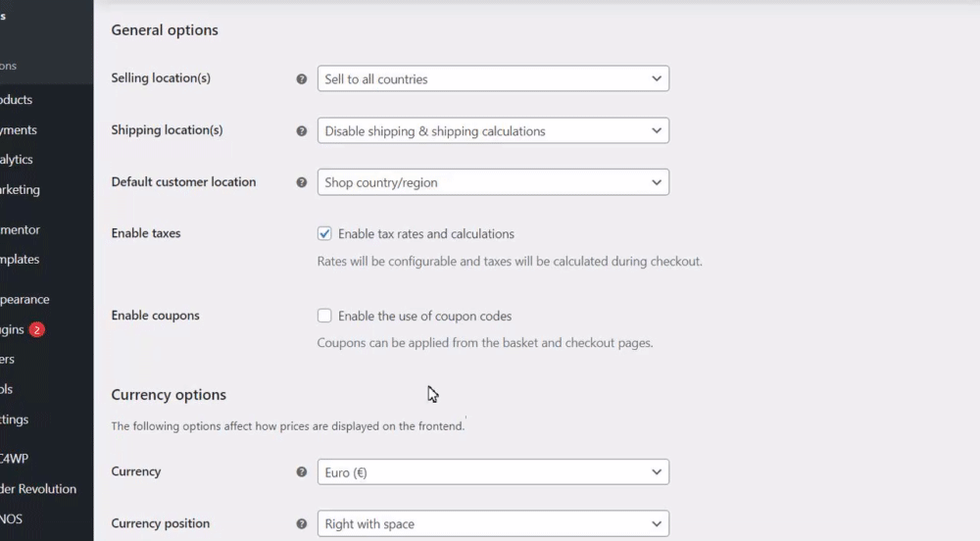This screenshot has height=541, width=980.
Task: Open the Default customer location dropdown
Action: click(x=493, y=182)
